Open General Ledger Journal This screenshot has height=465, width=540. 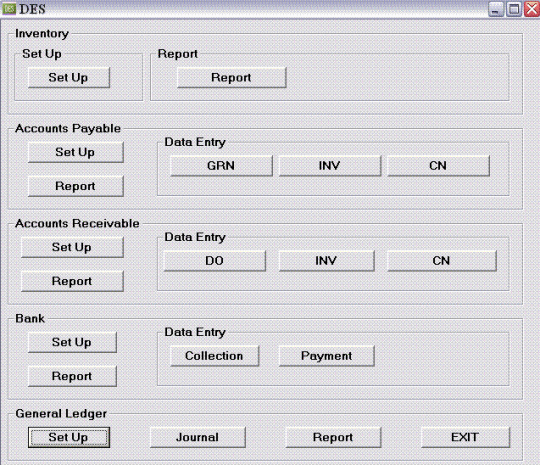click(x=198, y=437)
